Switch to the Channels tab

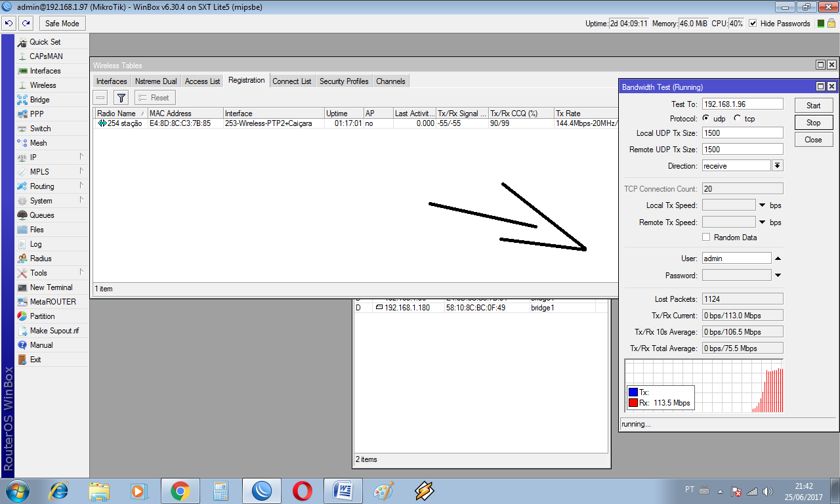point(390,81)
